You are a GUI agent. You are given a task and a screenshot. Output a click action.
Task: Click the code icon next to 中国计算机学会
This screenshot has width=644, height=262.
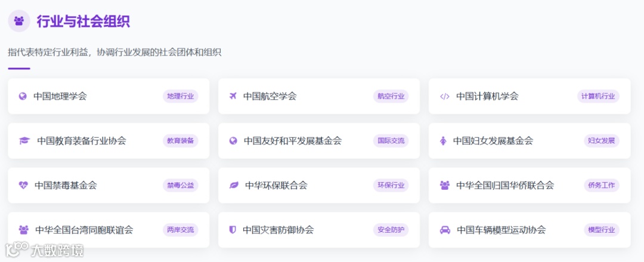click(x=445, y=96)
